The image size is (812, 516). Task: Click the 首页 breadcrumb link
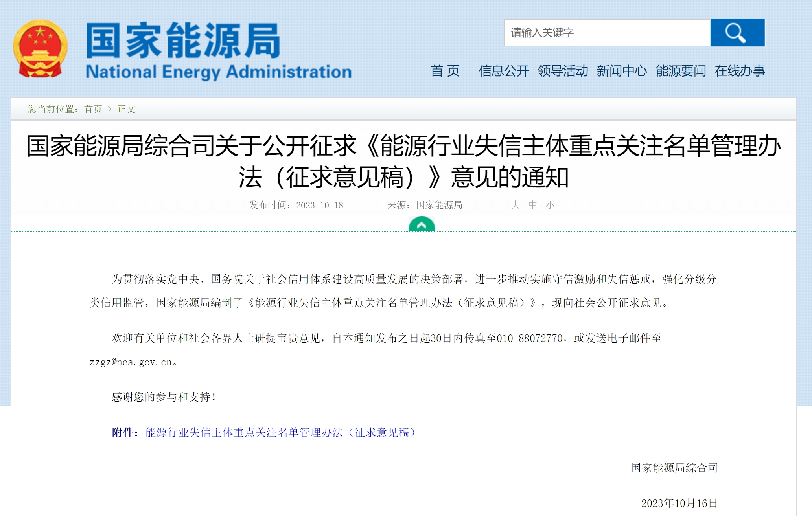(93, 109)
